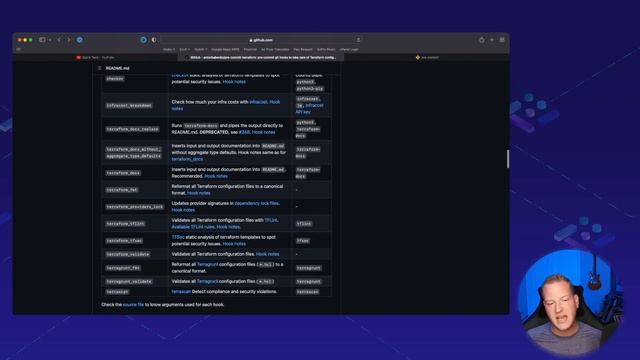This screenshot has width=640, height=360.
Task: Open Hook notes link in terraform_fmt row
Action: (199, 193)
